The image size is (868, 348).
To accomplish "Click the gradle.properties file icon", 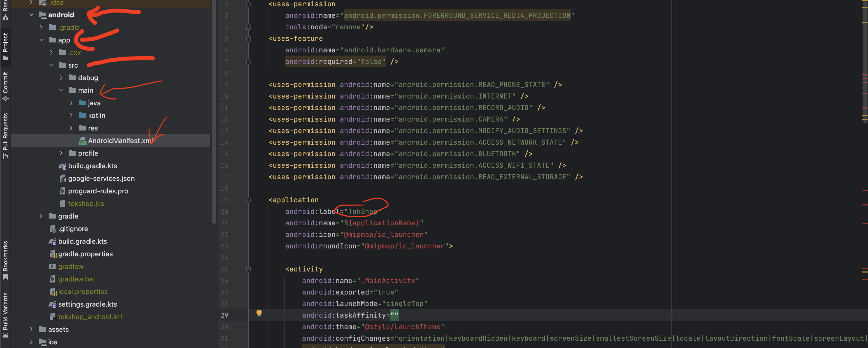I will [53, 254].
